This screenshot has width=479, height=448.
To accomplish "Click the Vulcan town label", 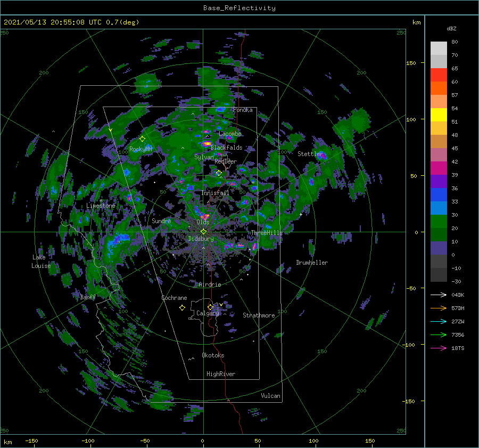I will point(270,396).
